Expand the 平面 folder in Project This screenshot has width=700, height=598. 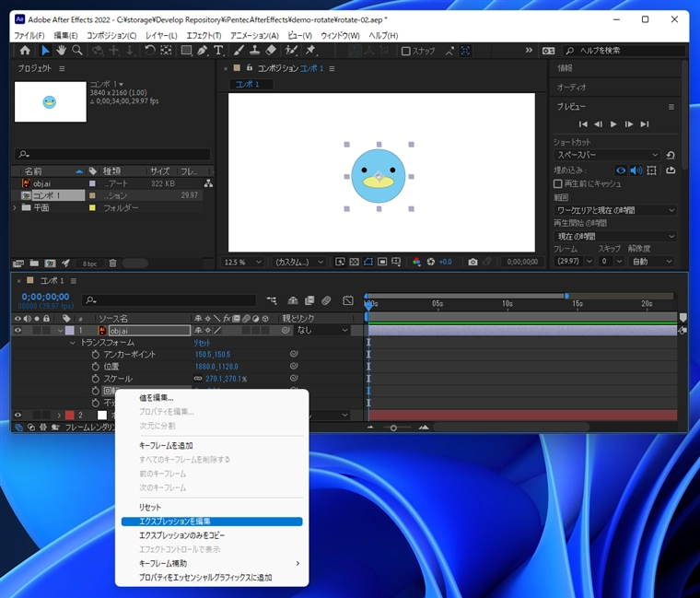tap(15, 207)
